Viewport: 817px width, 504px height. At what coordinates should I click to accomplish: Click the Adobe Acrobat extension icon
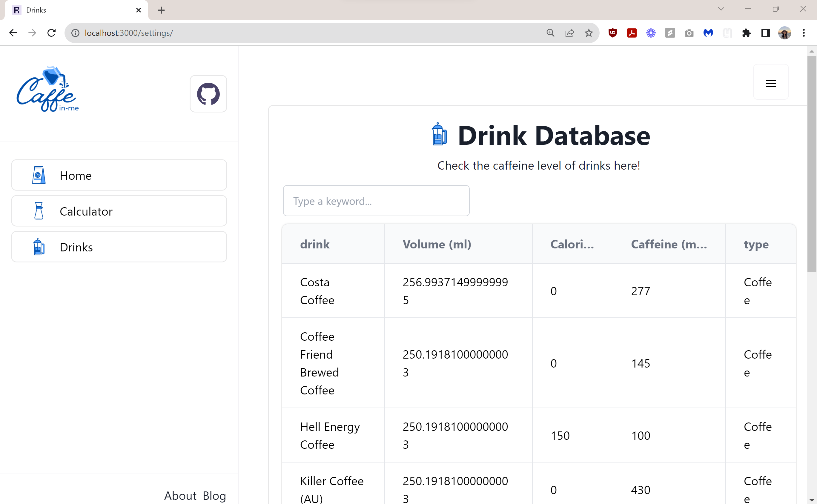[632, 33]
